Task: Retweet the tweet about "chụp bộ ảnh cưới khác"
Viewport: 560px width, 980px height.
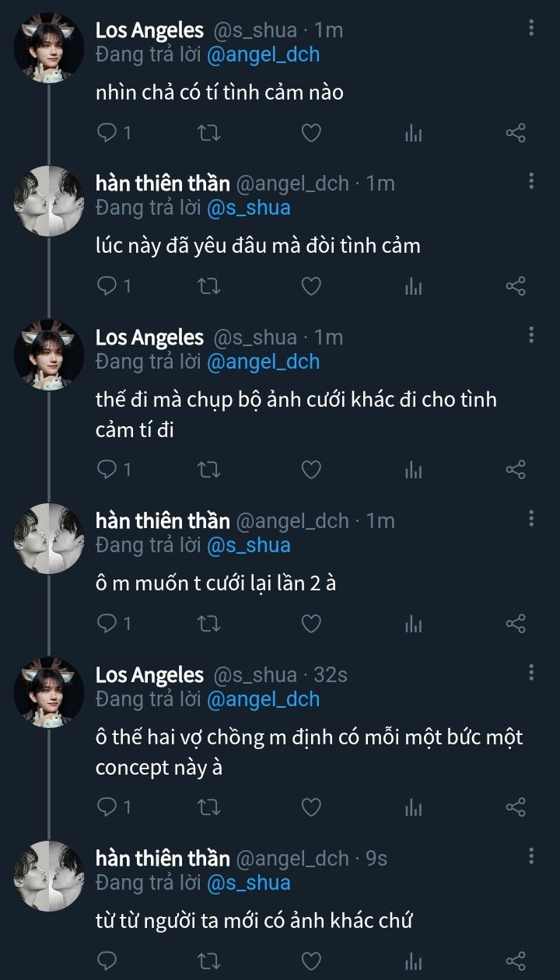Action: click(x=209, y=470)
